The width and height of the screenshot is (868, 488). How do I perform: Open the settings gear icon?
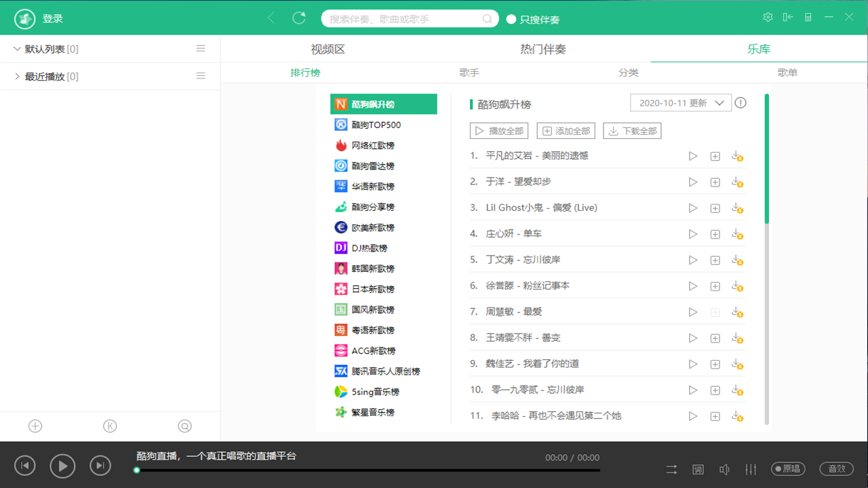[x=768, y=18]
